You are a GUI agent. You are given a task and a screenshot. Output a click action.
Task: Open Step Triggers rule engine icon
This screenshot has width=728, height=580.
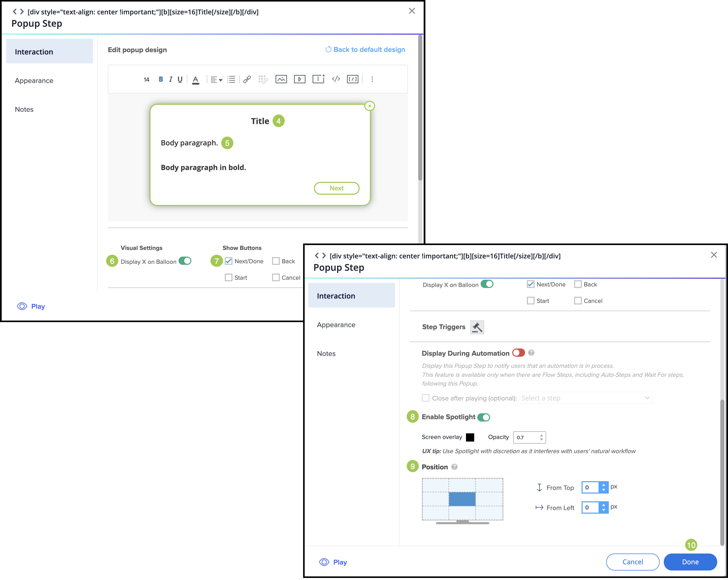point(477,327)
